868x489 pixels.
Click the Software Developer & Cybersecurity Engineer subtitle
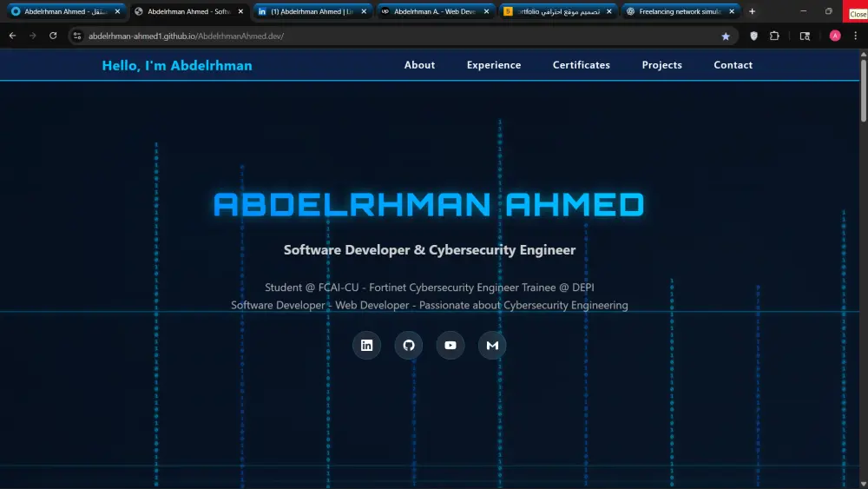click(430, 250)
